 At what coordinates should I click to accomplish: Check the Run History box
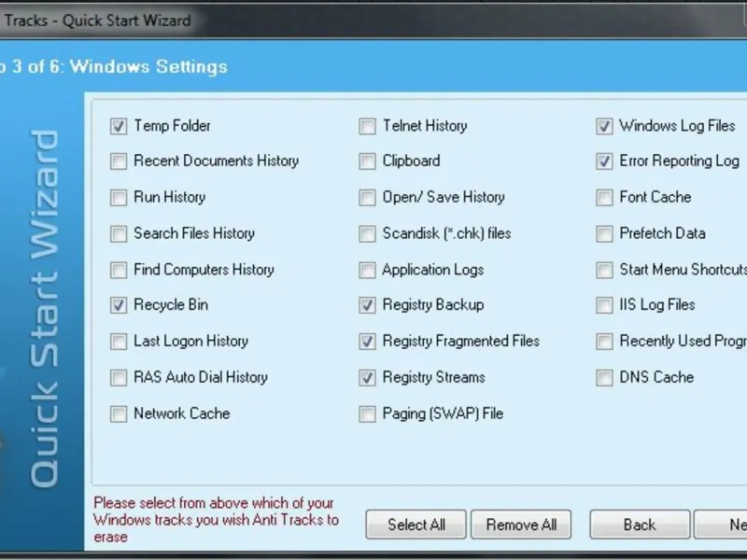[119, 198]
